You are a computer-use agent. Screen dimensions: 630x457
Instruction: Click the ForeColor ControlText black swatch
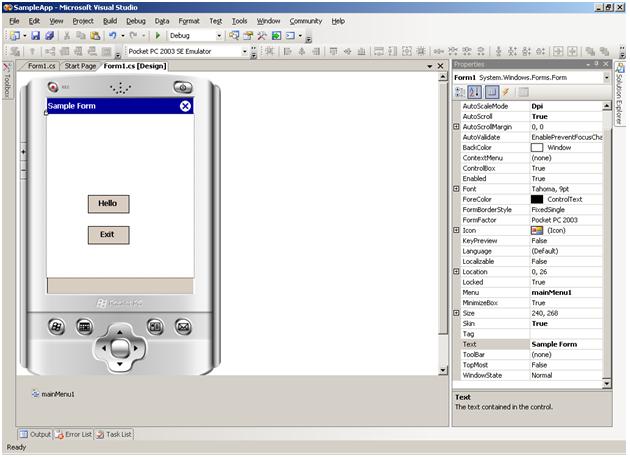pos(537,199)
